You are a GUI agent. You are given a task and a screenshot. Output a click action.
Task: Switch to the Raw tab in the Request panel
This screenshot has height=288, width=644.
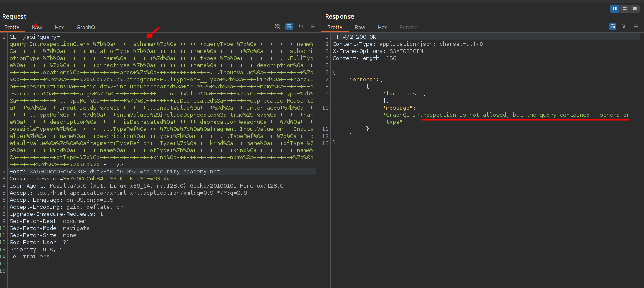37,28
